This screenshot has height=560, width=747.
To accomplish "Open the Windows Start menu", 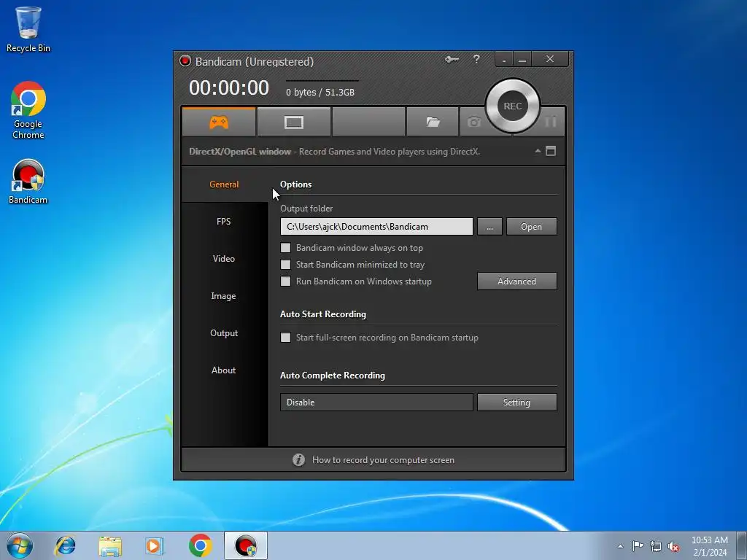I will (20, 545).
